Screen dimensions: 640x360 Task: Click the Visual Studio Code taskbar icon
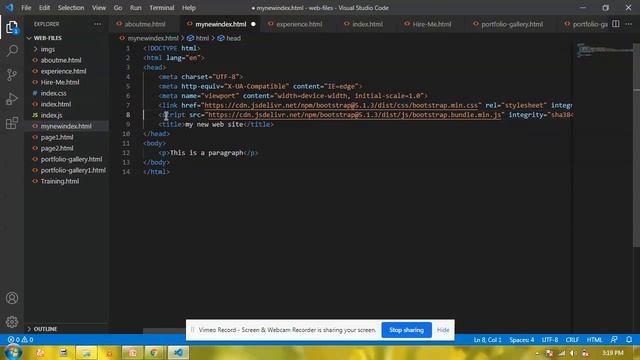pos(178,353)
